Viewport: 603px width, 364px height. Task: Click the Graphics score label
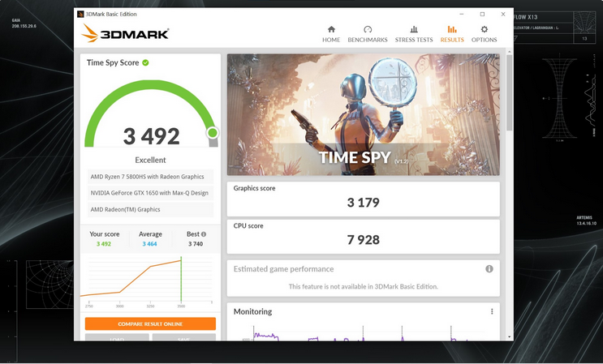coord(254,188)
